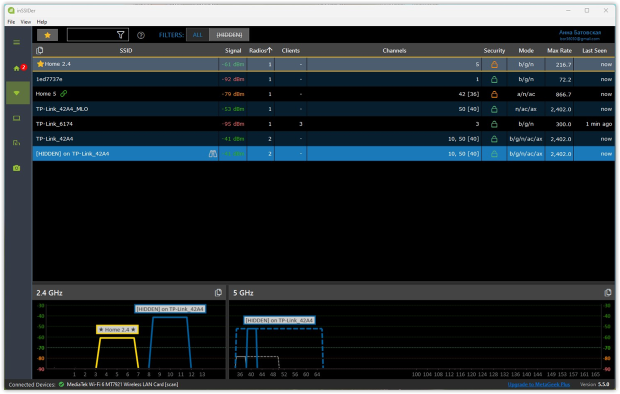Click the lock icon for TP-Link_42A4_MLO
This screenshot has width=620, height=394.
494,109
